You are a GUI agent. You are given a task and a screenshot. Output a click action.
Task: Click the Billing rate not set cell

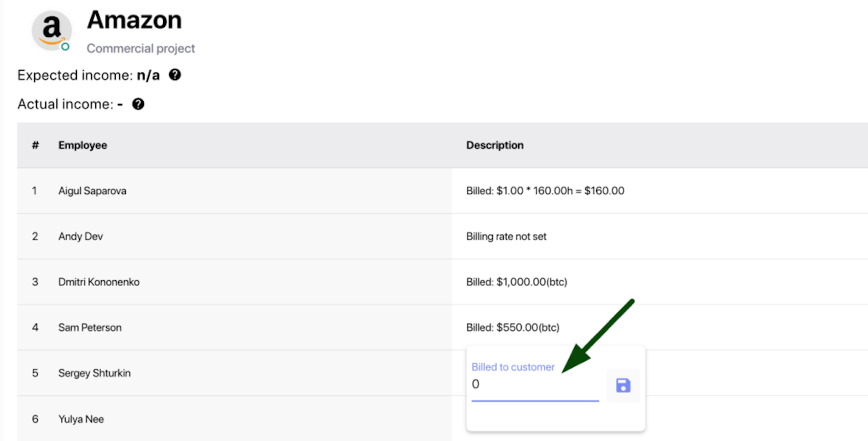(506, 236)
